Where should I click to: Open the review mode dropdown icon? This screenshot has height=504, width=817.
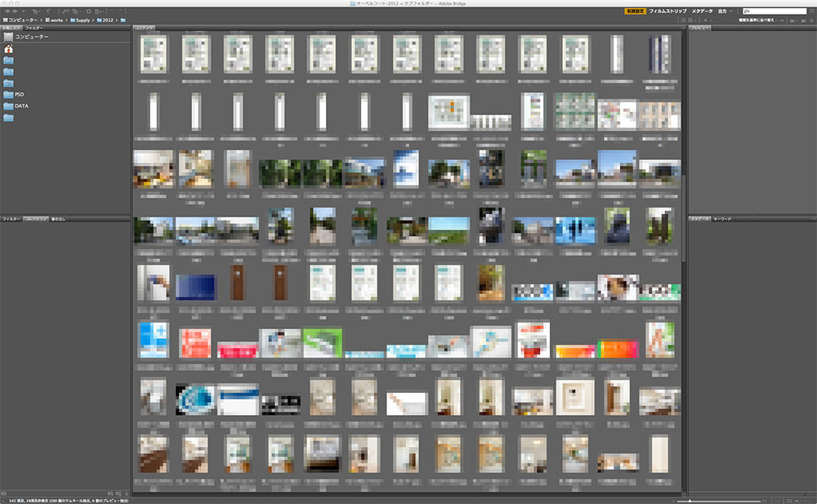pyautogui.click(x=77, y=11)
